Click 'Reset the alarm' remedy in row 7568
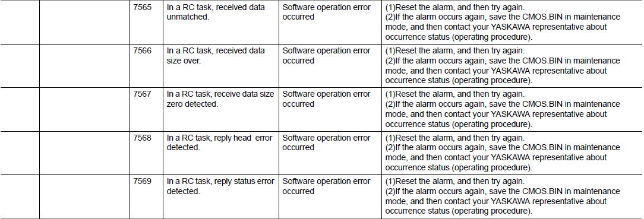The height and width of the screenshot is (219, 644). [423, 138]
